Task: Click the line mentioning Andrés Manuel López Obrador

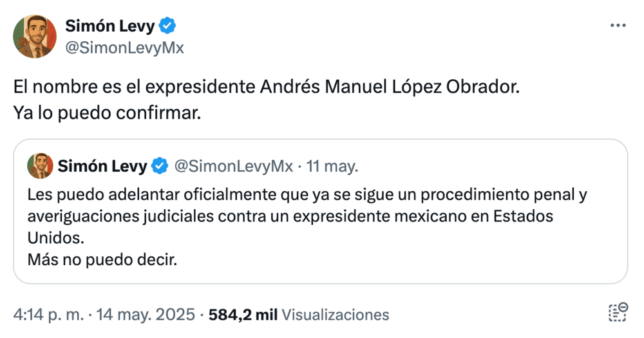Action: coord(265,88)
